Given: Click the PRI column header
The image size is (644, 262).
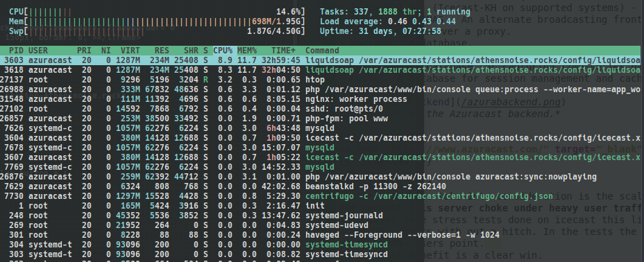Looking at the screenshot, I should pyautogui.click(x=84, y=51).
